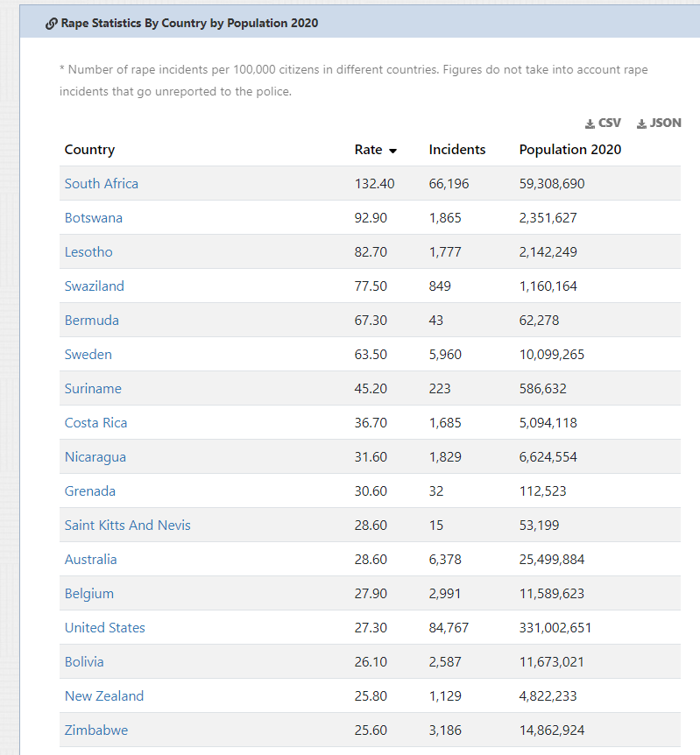Click South Africa's rate value 132.40
Image resolution: width=700 pixels, height=755 pixels.
click(x=374, y=183)
